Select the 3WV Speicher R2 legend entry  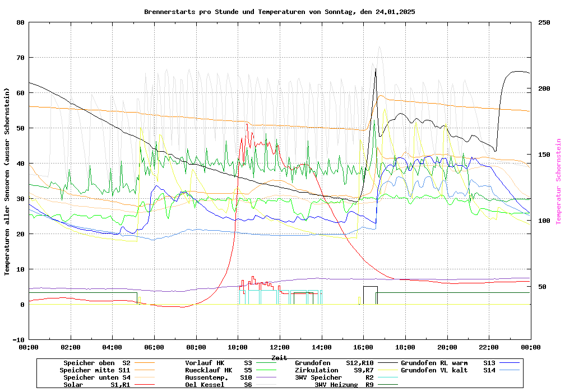(x=334, y=377)
